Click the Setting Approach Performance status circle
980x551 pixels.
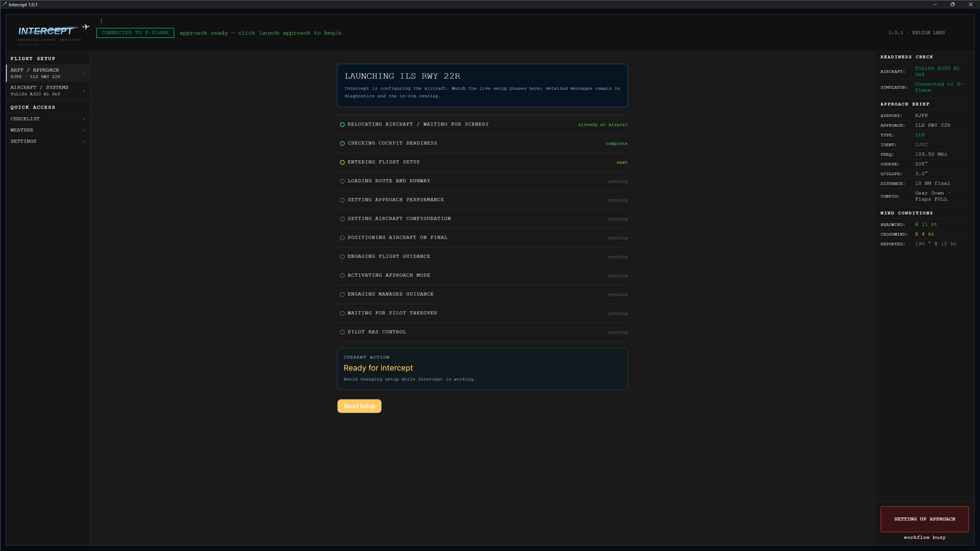coord(342,200)
